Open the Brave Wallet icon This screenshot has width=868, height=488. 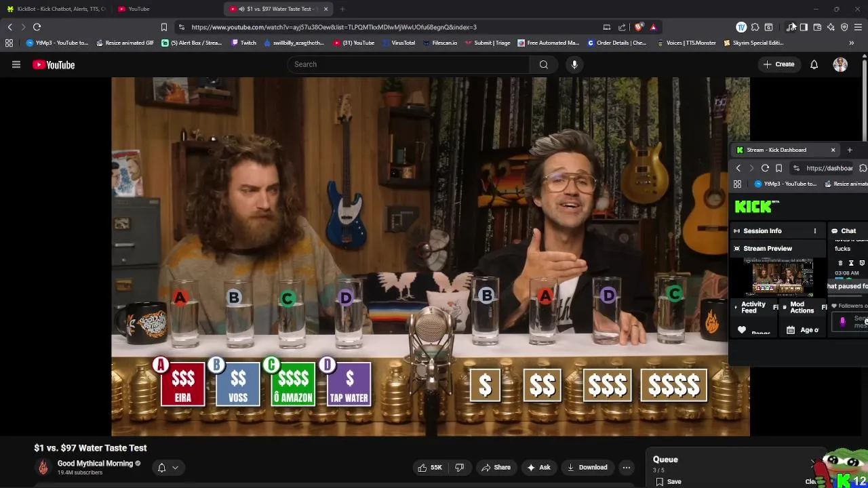click(817, 27)
